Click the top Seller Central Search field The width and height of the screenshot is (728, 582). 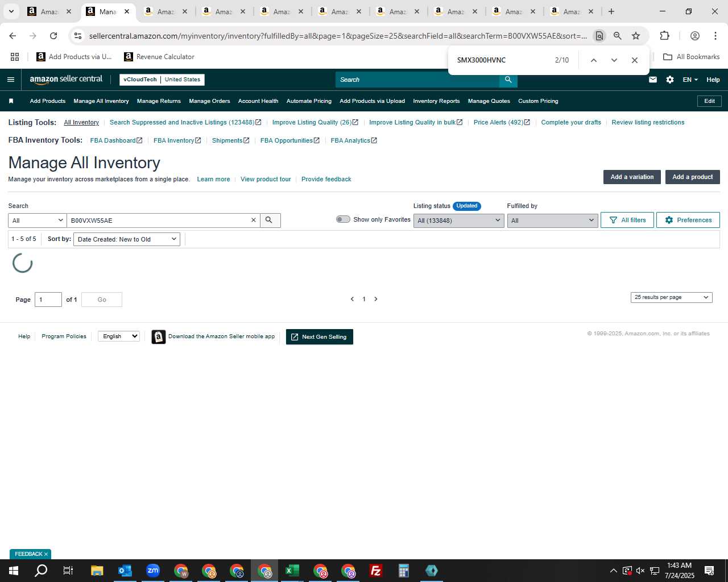[417, 80]
